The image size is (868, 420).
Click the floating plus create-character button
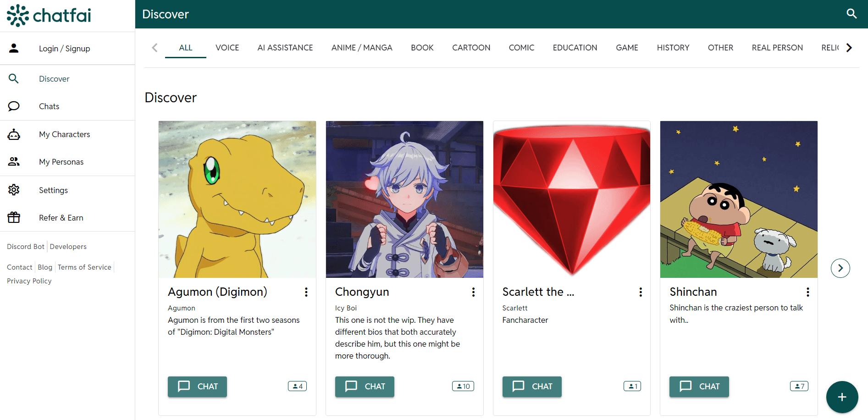click(x=842, y=397)
